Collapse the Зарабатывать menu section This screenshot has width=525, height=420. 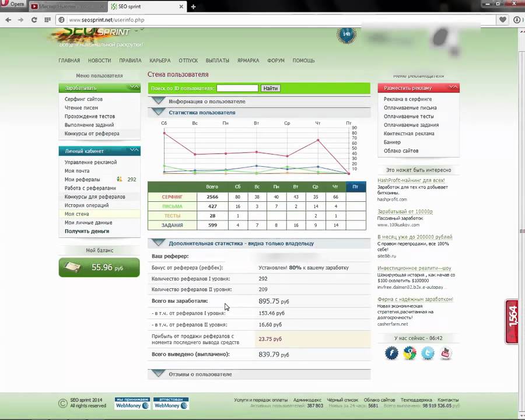pyautogui.click(x=134, y=87)
